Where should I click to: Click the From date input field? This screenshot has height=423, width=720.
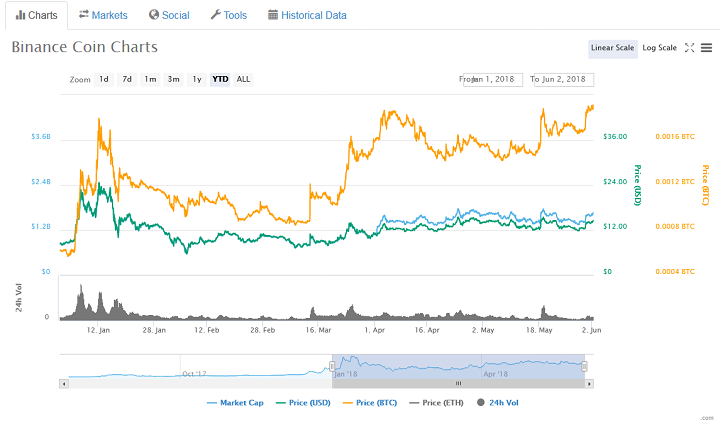coord(494,79)
